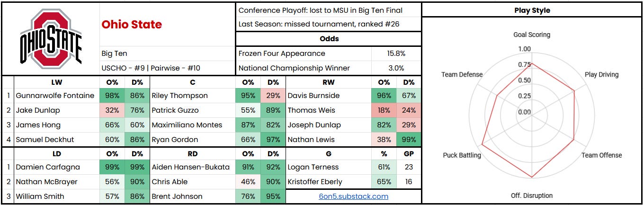Click the RW column header
Screen dimensions: 644x205
click(x=328, y=82)
